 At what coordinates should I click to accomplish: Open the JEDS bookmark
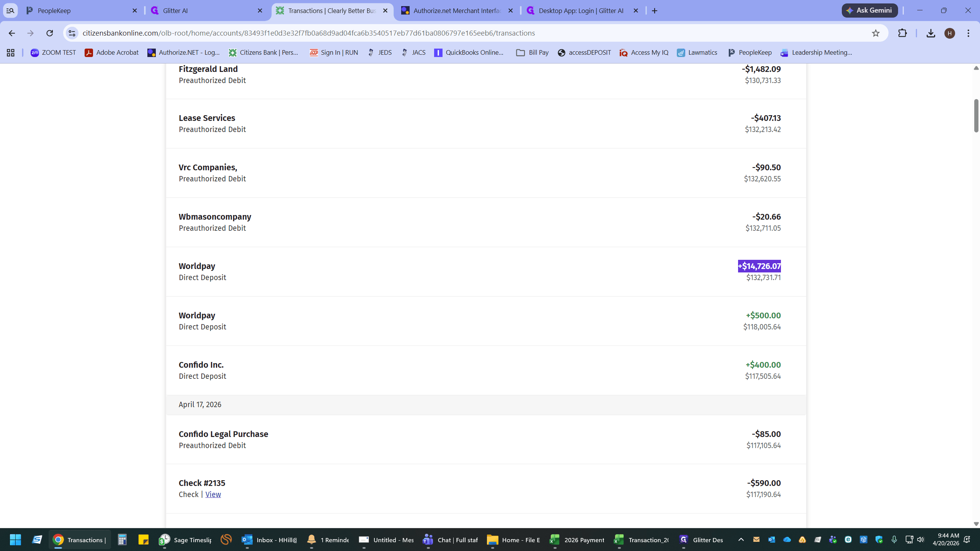pyautogui.click(x=380, y=52)
